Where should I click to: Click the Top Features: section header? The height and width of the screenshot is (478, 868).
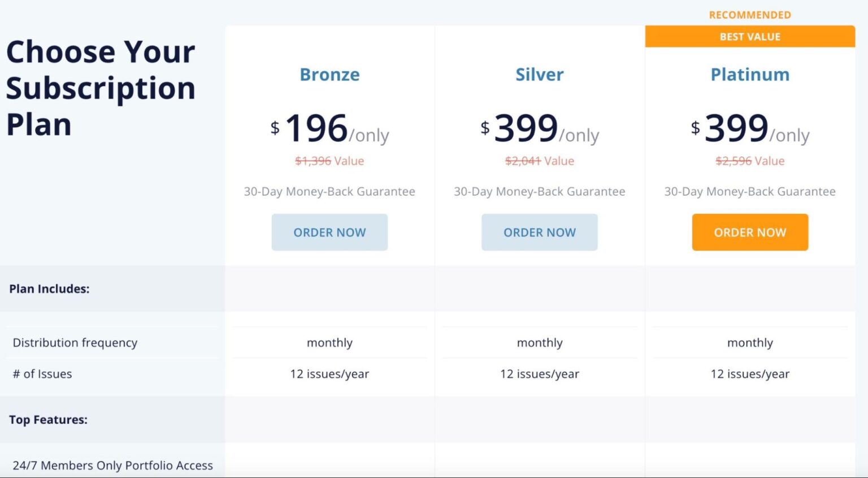tap(48, 420)
